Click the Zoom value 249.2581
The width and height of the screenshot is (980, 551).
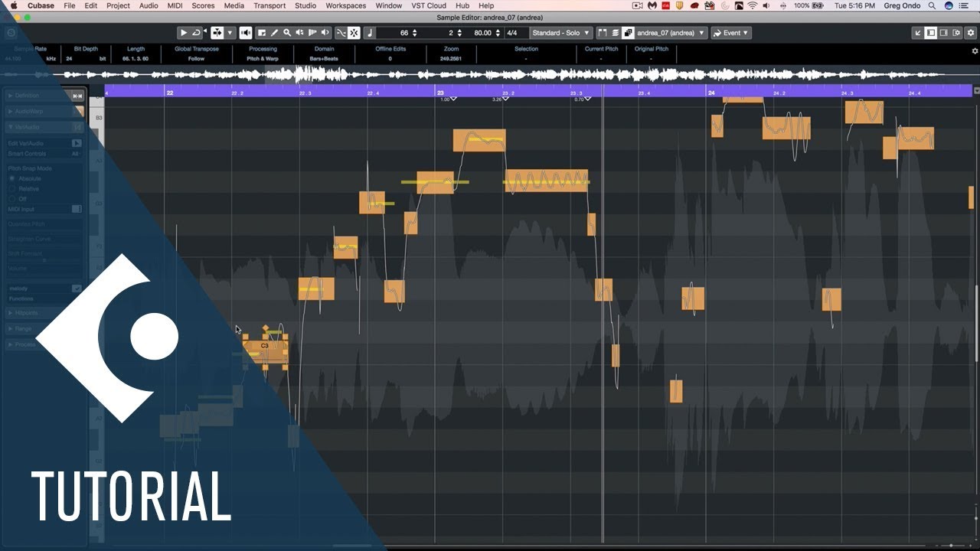pyautogui.click(x=451, y=58)
